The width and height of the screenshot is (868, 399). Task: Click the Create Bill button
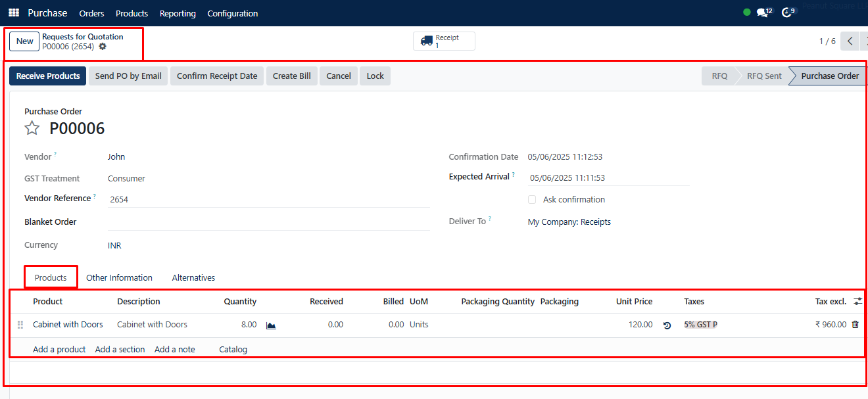[x=292, y=76]
